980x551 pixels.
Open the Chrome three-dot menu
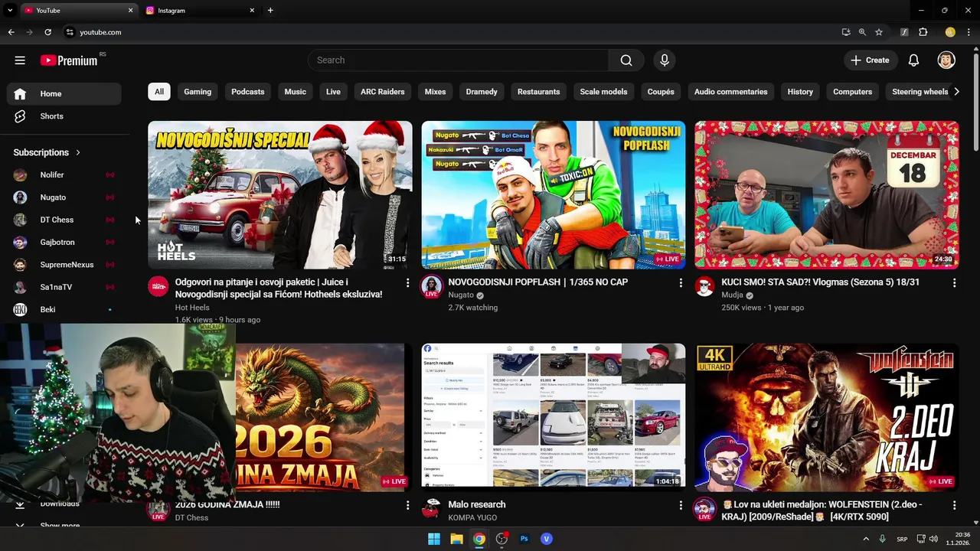click(x=969, y=32)
